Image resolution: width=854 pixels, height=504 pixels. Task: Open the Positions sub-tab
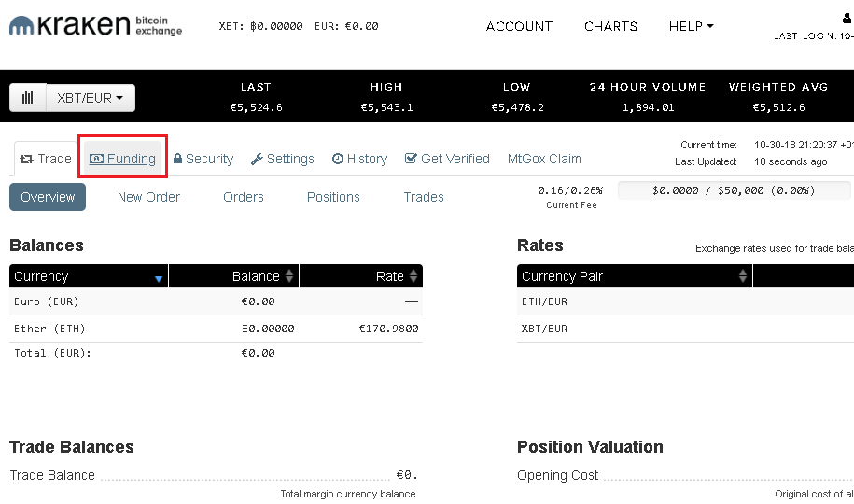pyautogui.click(x=333, y=197)
